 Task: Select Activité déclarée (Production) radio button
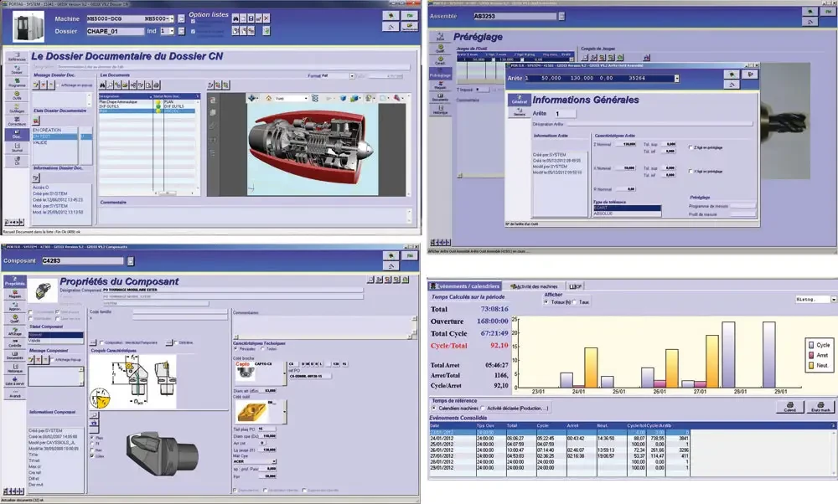[483, 409]
